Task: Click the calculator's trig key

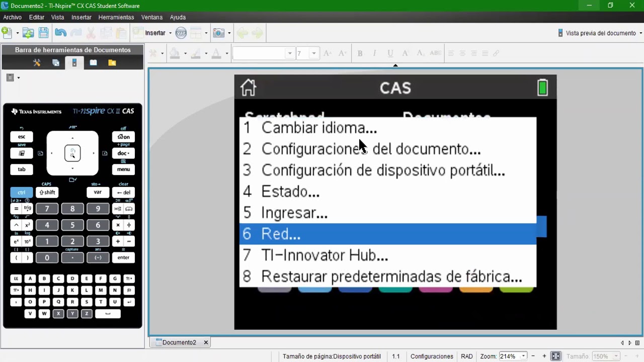Action: click(x=28, y=209)
